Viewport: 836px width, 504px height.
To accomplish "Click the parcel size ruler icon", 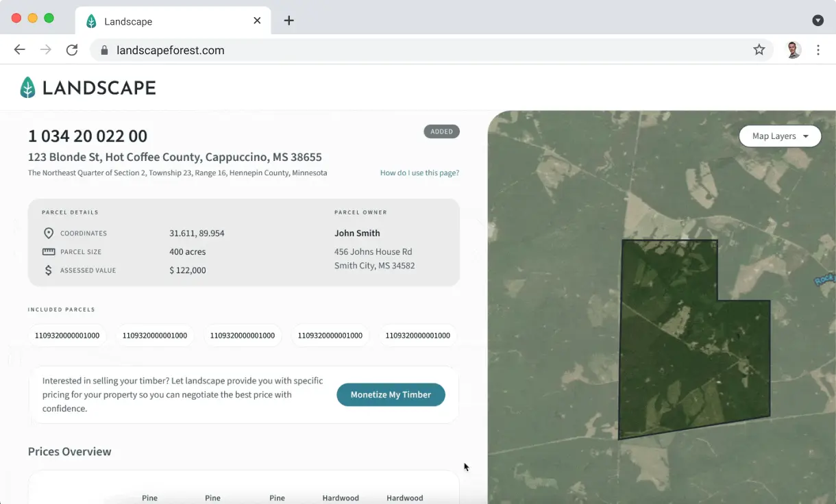I will (49, 251).
